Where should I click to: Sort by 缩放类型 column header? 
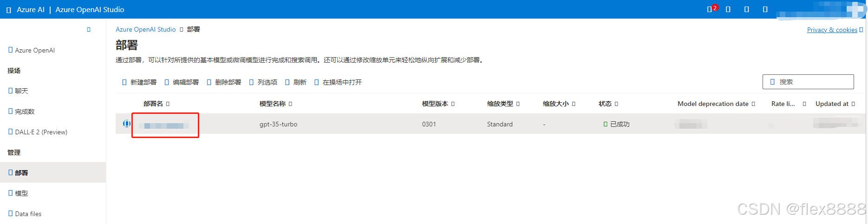tap(503, 104)
